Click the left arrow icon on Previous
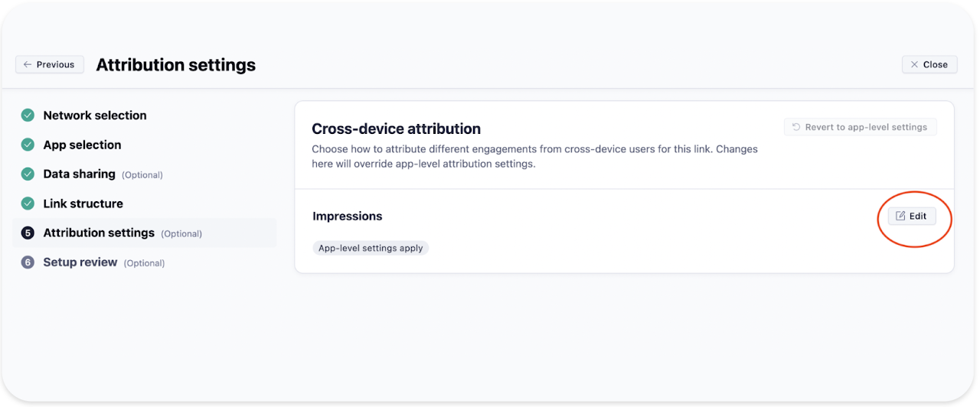The width and height of the screenshot is (980, 407). (x=28, y=65)
